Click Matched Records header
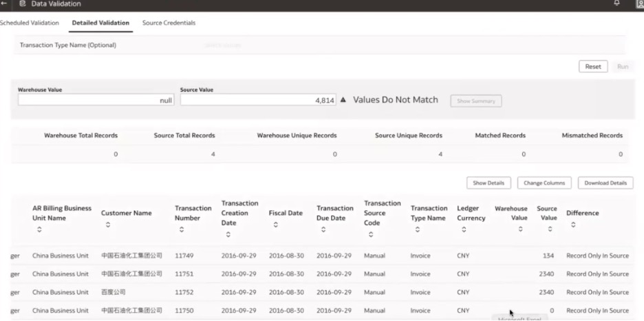Screen dimensions: 644x321 point(500,135)
